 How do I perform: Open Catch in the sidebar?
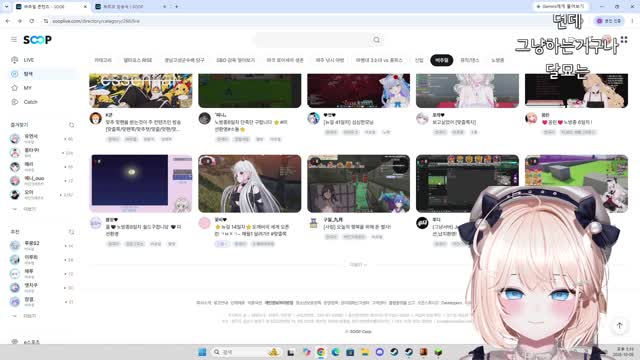[30, 102]
